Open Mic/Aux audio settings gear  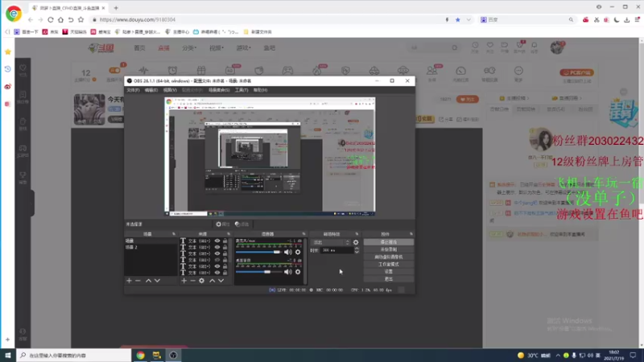coord(298,252)
